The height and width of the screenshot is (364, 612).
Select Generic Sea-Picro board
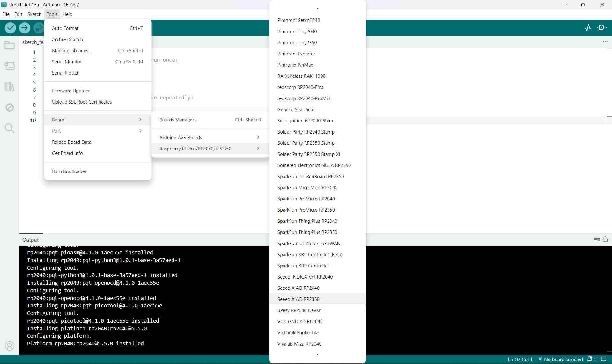[x=318, y=109]
